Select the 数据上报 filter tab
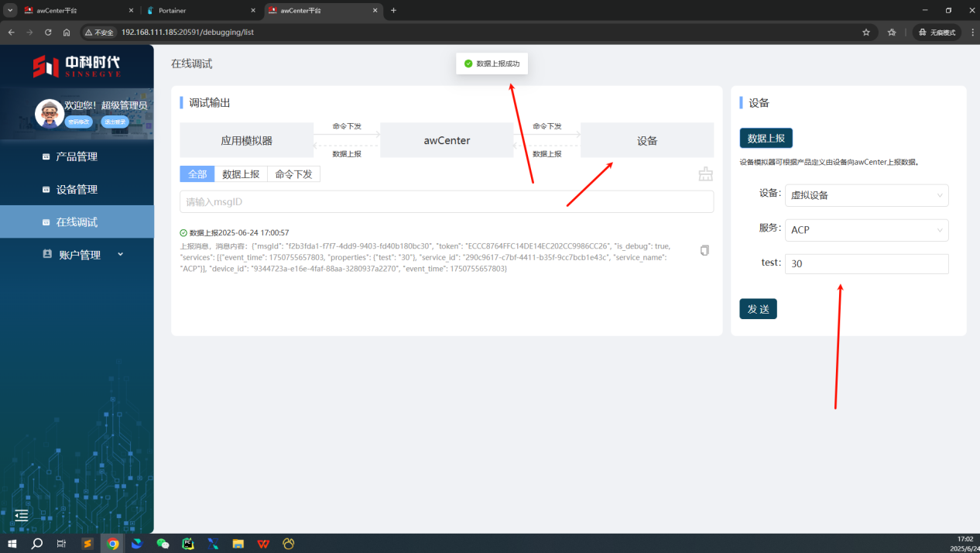980x553 pixels. click(241, 174)
